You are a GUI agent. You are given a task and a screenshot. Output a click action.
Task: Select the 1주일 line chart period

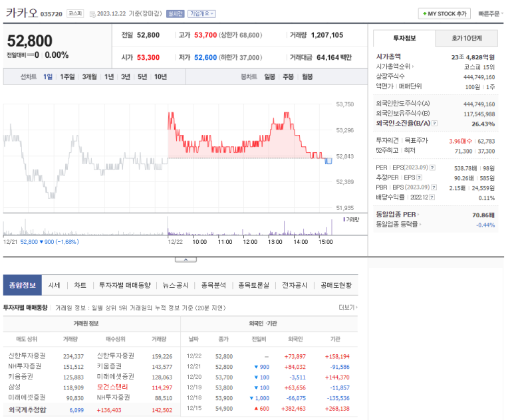pyautogui.click(x=67, y=76)
